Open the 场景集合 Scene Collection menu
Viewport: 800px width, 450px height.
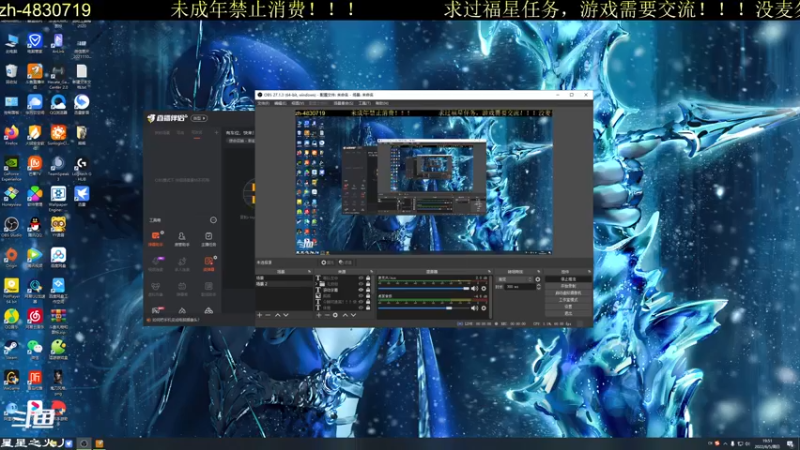(x=343, y=103)
